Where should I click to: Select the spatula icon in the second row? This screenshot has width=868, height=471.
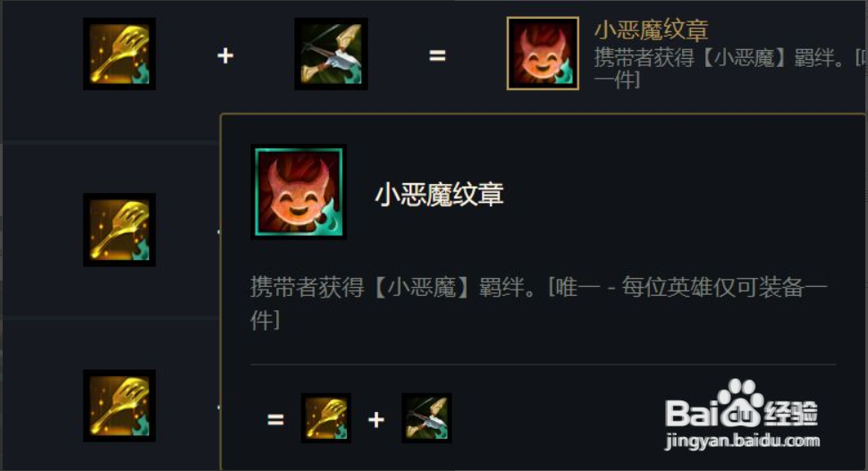tap(119, 230)
